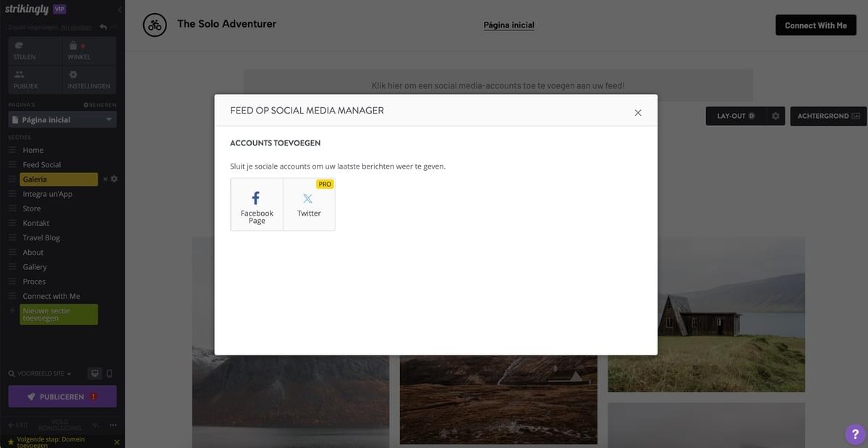Choose the Twitter account option
868x448 pixels.
(309, 204)
